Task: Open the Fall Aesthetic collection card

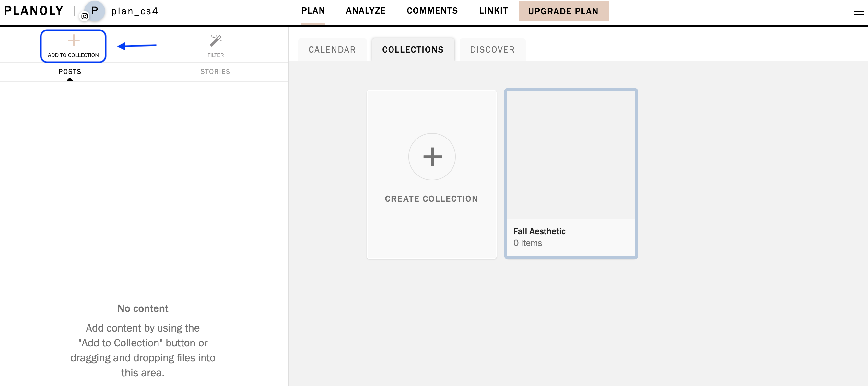Action: (571, 174)
